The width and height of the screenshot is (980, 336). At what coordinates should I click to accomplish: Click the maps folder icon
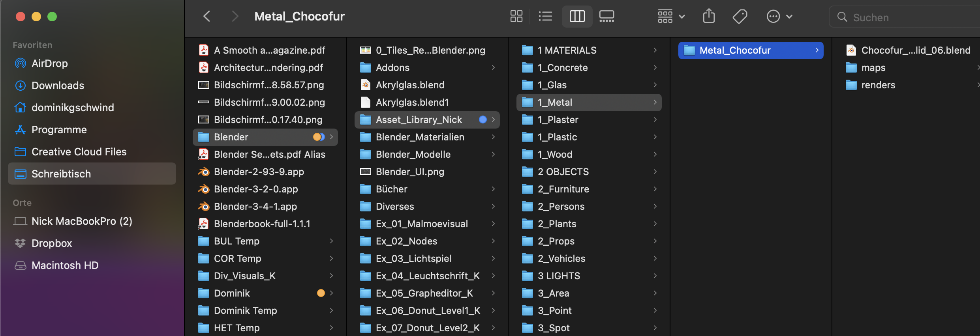click(x=851, y=67)
